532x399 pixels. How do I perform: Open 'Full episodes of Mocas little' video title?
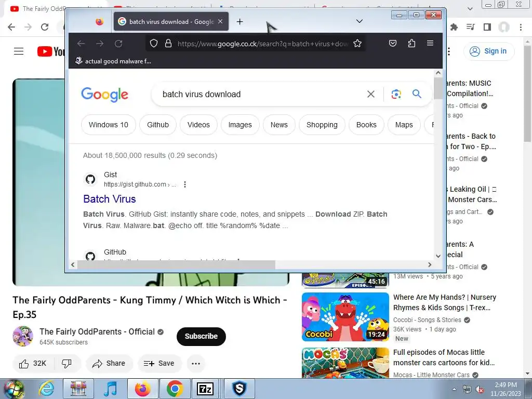tap(444, 357)
